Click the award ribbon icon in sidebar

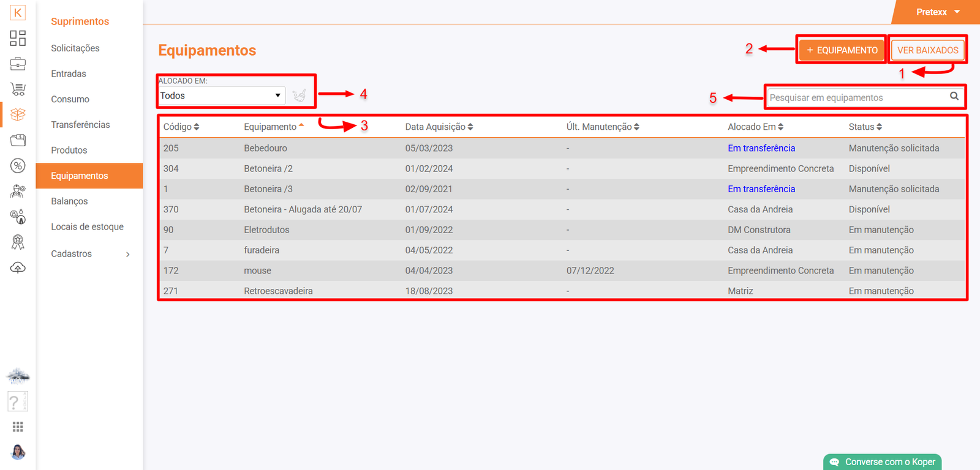18,242
